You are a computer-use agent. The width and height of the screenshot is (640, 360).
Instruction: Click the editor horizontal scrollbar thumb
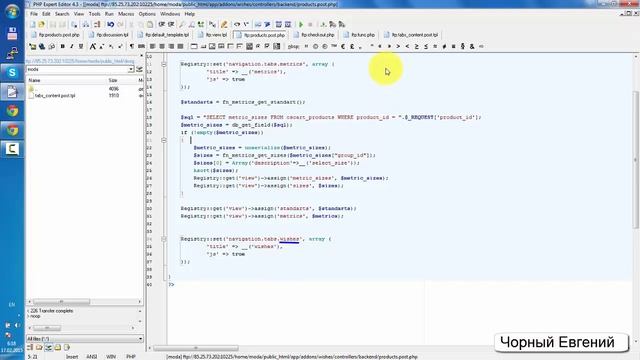pyautogui.click(x=196, y=348)
